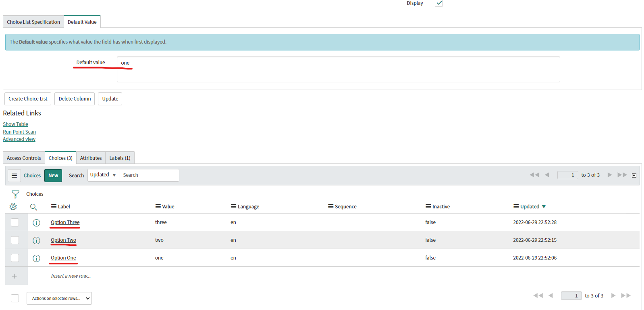
Task: Collapse the Choices list with minus icon
Action: 634,175
